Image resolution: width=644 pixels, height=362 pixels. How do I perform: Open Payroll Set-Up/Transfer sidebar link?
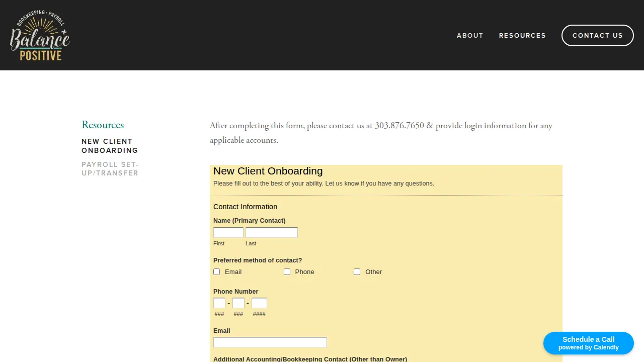tap(110, 169)
